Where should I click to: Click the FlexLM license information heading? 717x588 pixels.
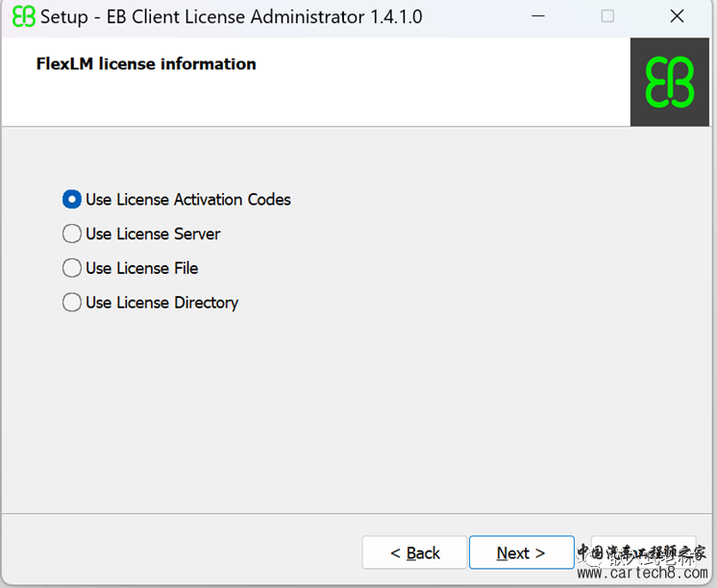click(x=146, y=63)
